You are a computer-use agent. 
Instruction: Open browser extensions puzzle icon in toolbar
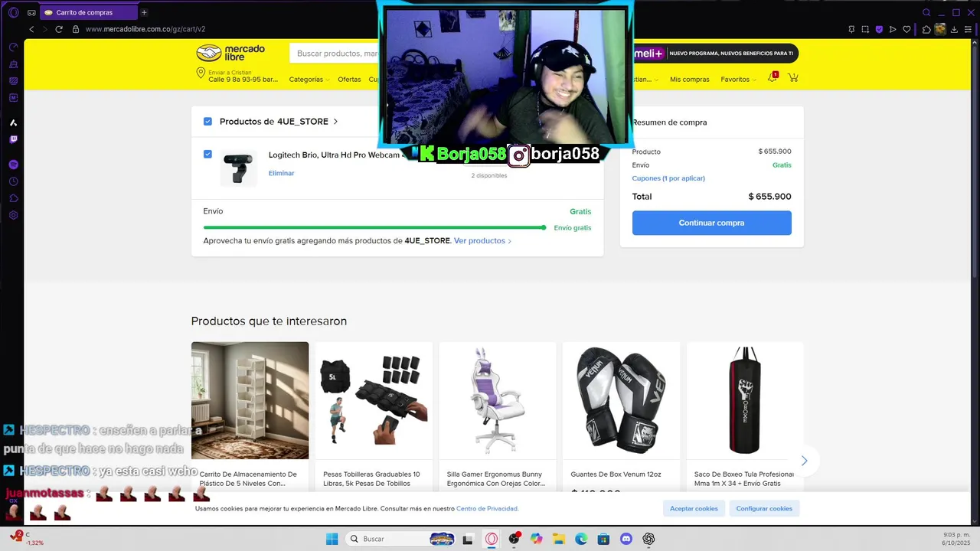(x=926, y=29)
